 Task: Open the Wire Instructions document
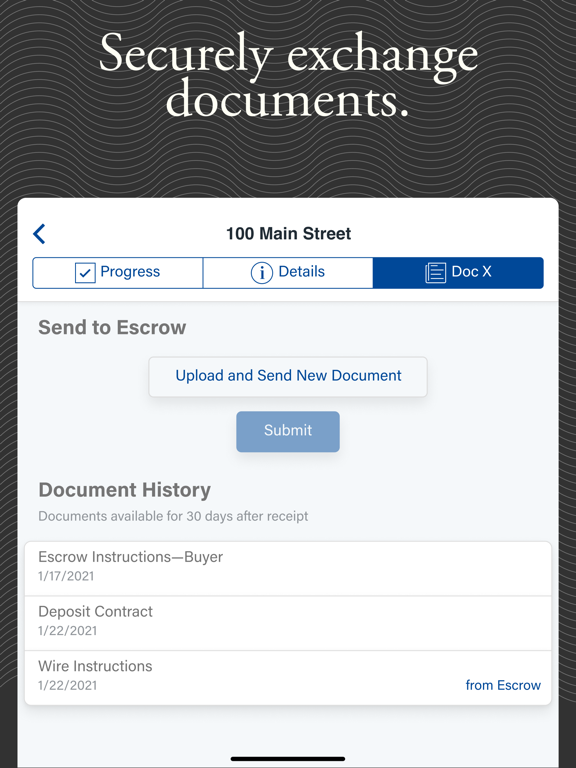tap(288, 678)
